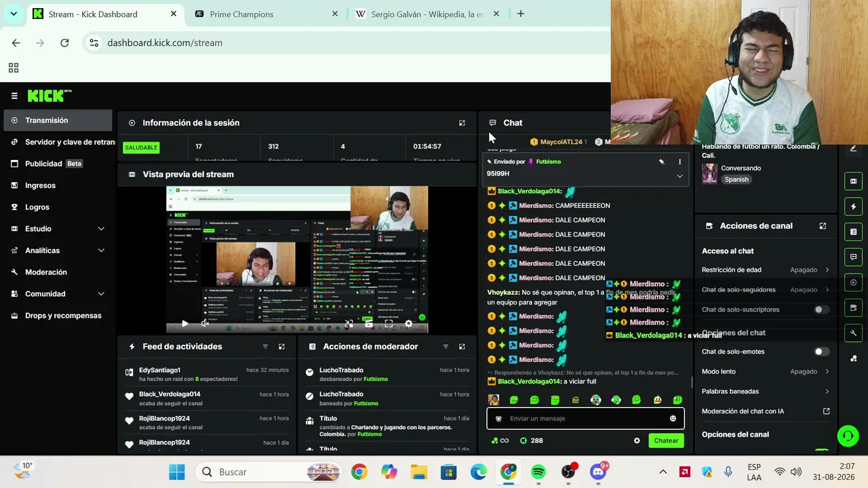
Task: Unmute the stream preview audio
Action: [x=205, y=324]
